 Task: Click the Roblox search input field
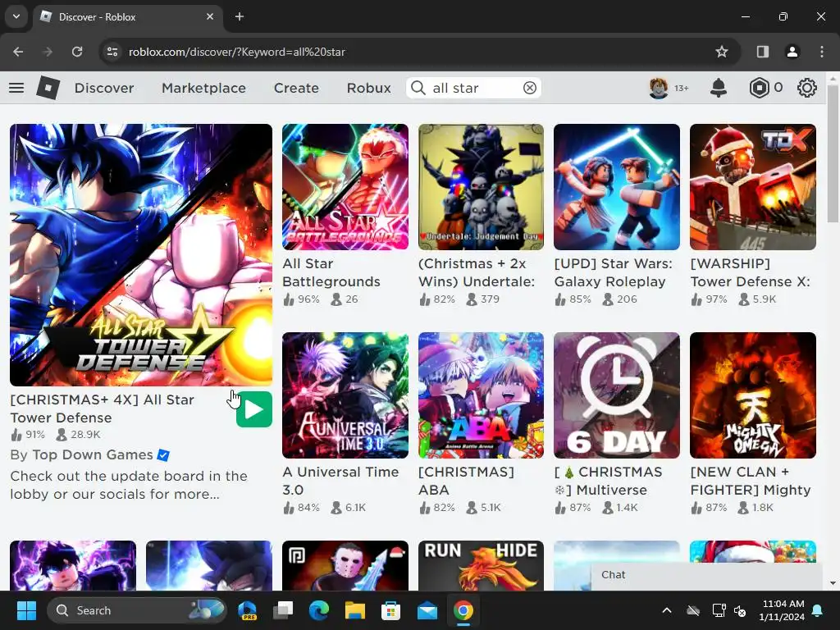474,88
